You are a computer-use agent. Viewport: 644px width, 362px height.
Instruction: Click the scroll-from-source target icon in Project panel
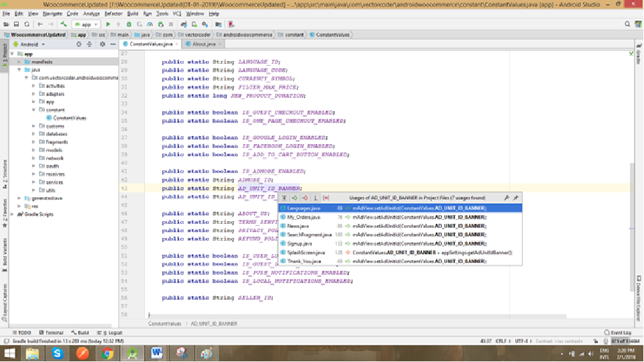79,44
